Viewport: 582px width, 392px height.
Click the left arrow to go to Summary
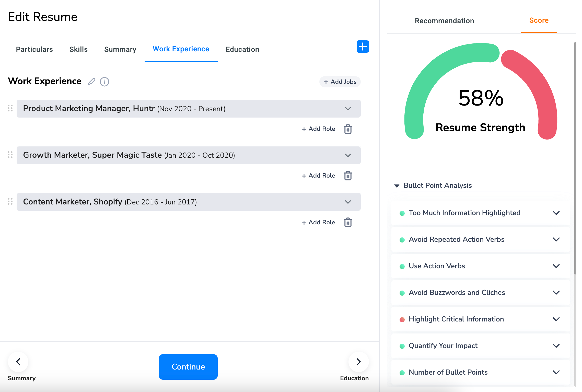pos(18,362)
